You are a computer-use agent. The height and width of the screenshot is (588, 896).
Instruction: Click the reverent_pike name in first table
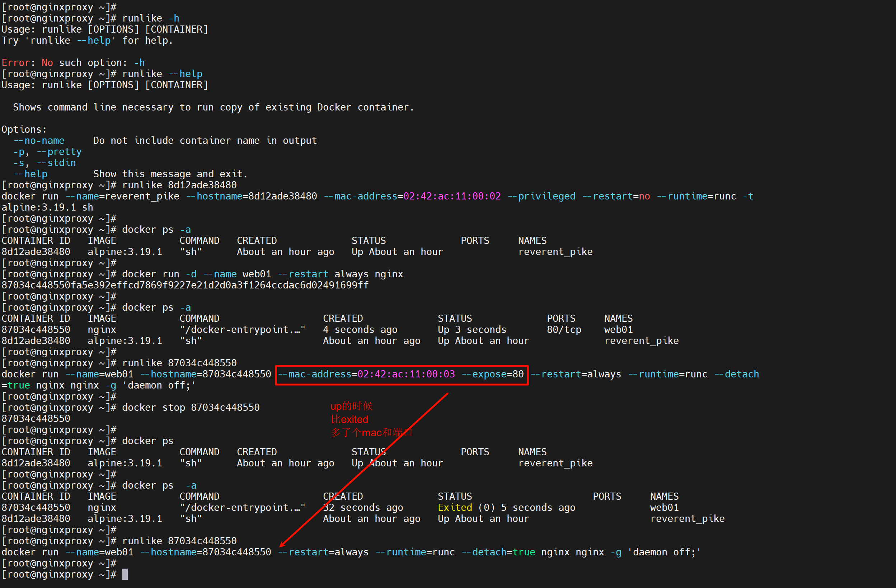click(x=555, y=251)
